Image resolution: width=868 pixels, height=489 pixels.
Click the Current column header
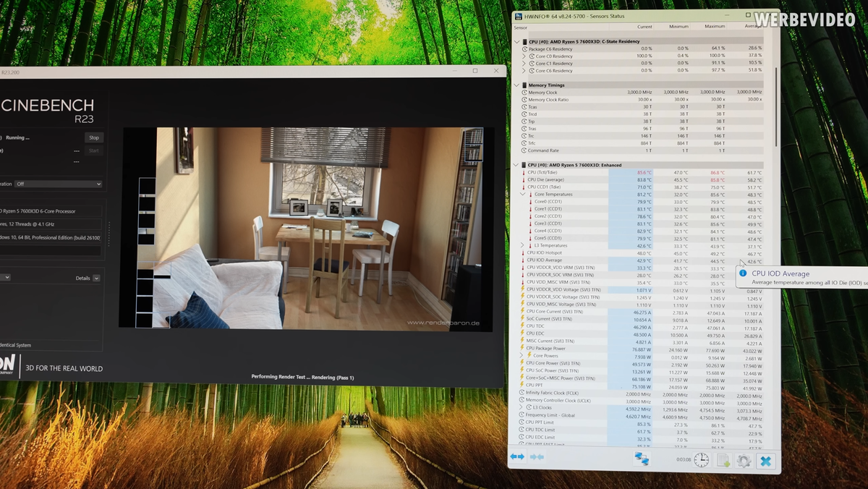[644, 27]
